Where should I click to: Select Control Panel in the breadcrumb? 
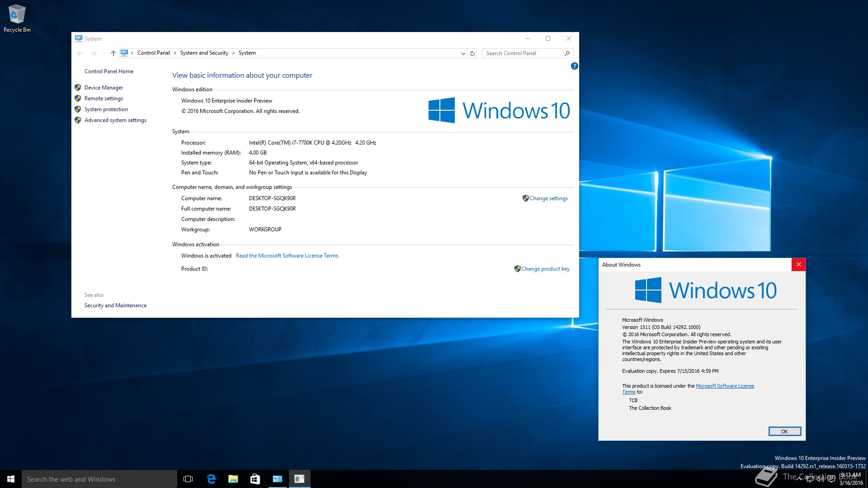[x=154, y=53]
